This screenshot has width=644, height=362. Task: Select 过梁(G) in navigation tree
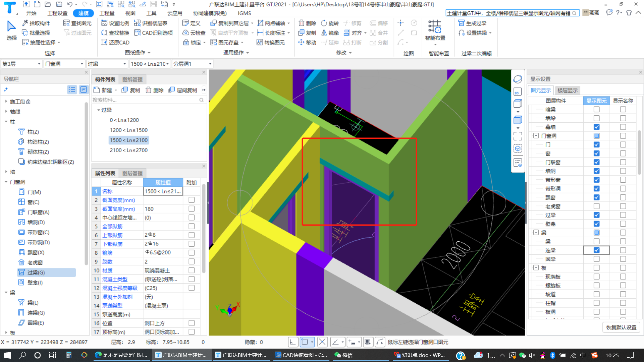[x=36, y=273]
